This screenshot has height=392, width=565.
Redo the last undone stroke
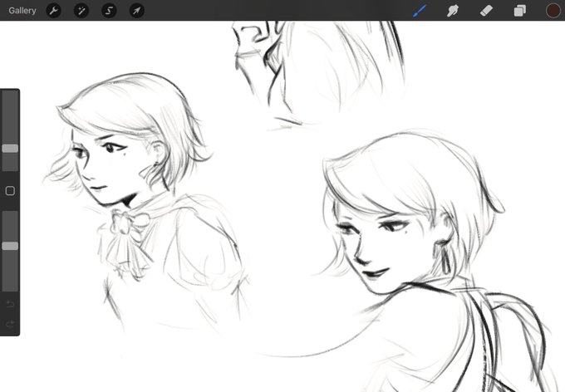10,324
